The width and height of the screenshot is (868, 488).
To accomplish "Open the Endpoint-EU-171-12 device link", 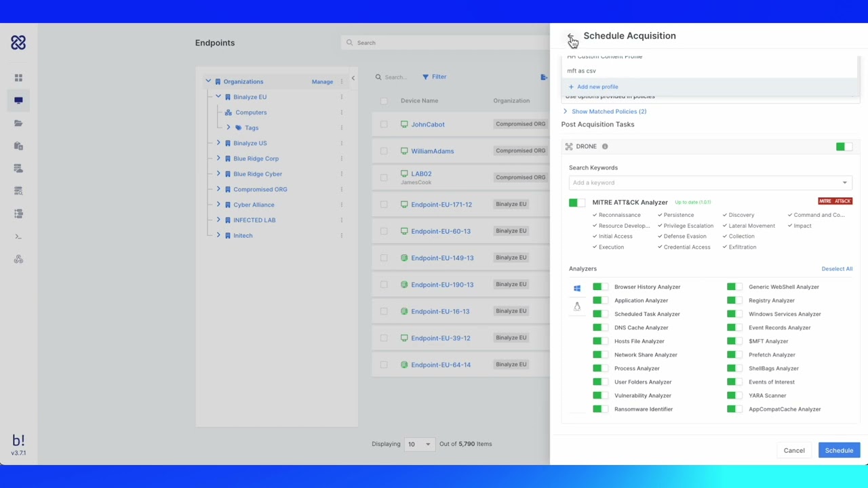I will pyautogui.click(x=441, y=204).
